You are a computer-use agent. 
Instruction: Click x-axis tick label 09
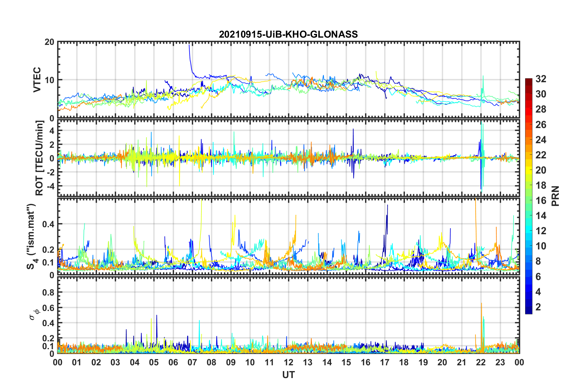pyautogui.click(x=231, y=363)
